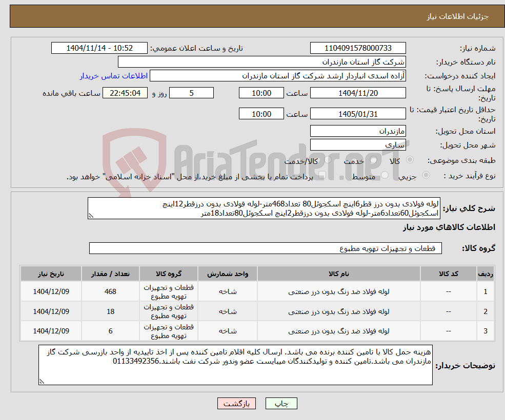Click response deadline date 1404/11/20
The height and width of the screenshot is (420, 505).
[x=358, y=93]
